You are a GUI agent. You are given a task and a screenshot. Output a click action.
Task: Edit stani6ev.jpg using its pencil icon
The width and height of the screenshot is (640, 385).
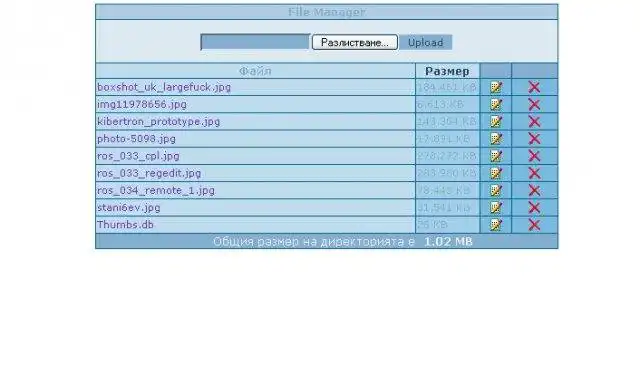point(496,207)
